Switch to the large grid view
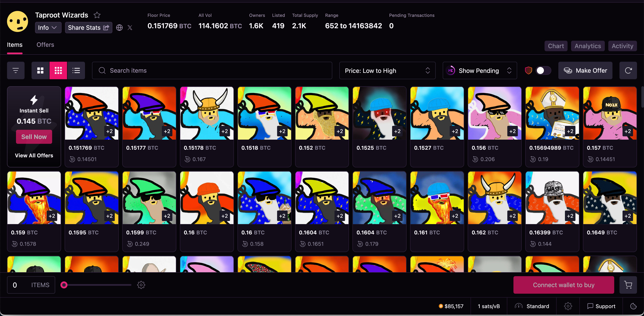The width and height of the screenshot is (644, 316). [40, 70]
